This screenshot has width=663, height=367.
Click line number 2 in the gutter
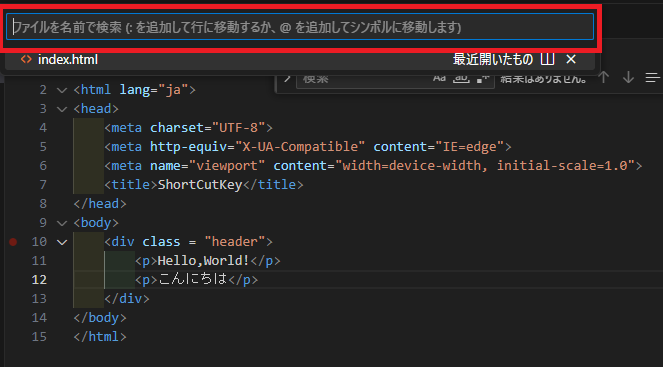tap(43, 90)
